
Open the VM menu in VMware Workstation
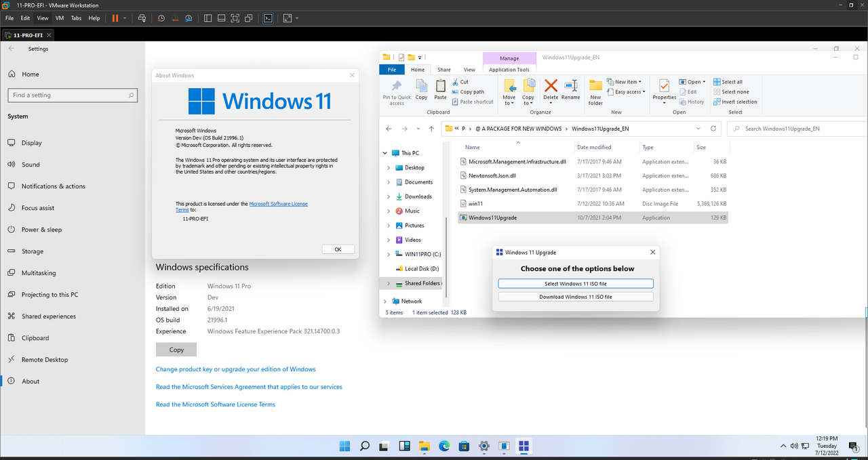[59, 18]
